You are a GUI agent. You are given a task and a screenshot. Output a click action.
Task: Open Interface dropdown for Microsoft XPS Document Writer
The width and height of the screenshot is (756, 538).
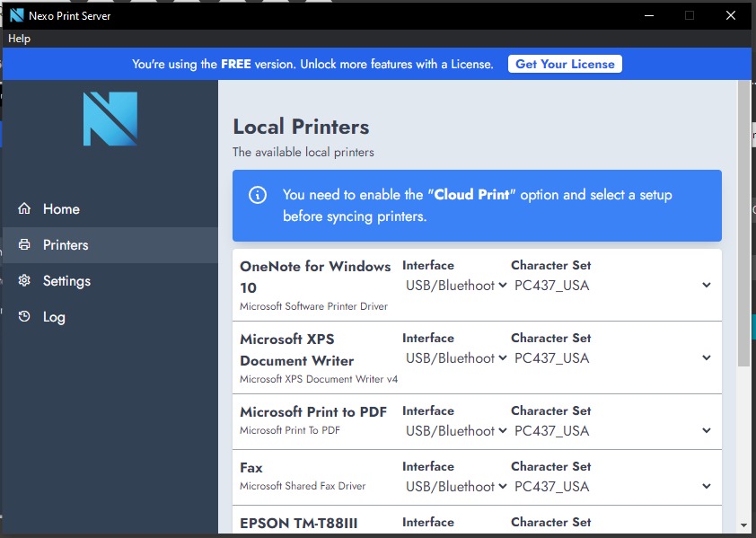point(455,358)
